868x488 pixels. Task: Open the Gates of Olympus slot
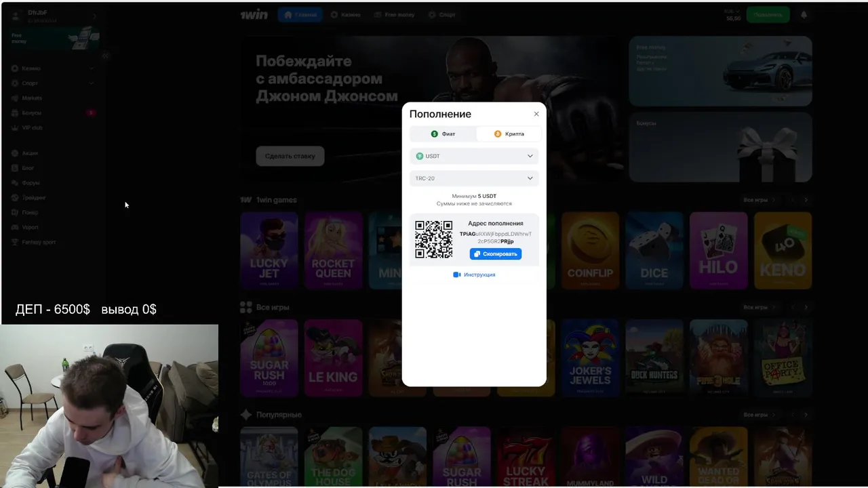click(x=269, y=457)
